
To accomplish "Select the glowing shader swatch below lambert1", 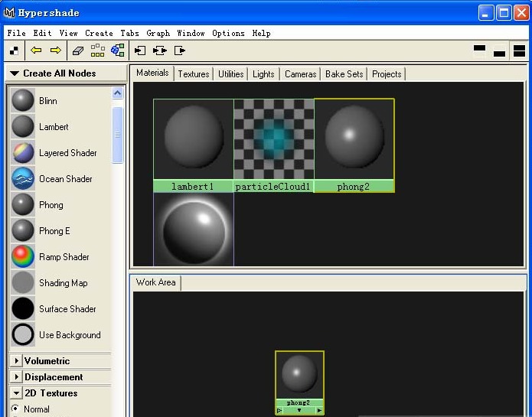I will point(194,230).
